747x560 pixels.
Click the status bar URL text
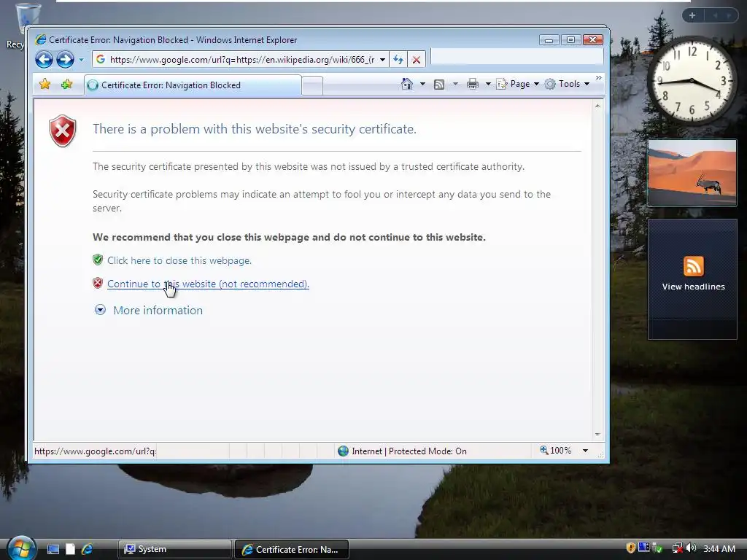click(x=95, y=451)
